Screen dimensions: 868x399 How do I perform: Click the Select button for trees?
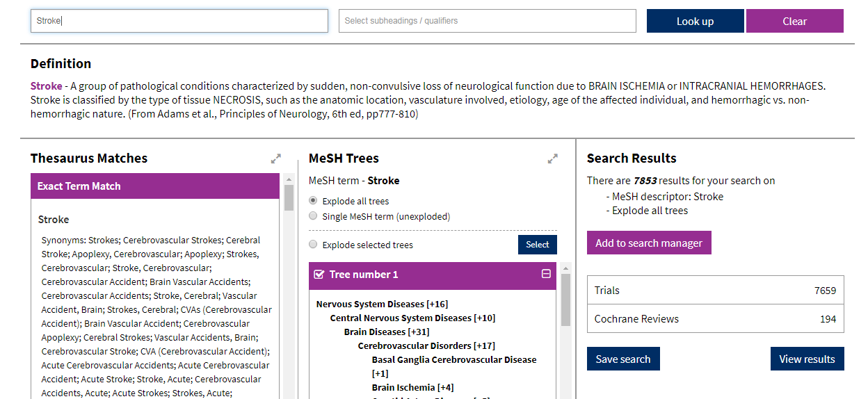(537, 245)
